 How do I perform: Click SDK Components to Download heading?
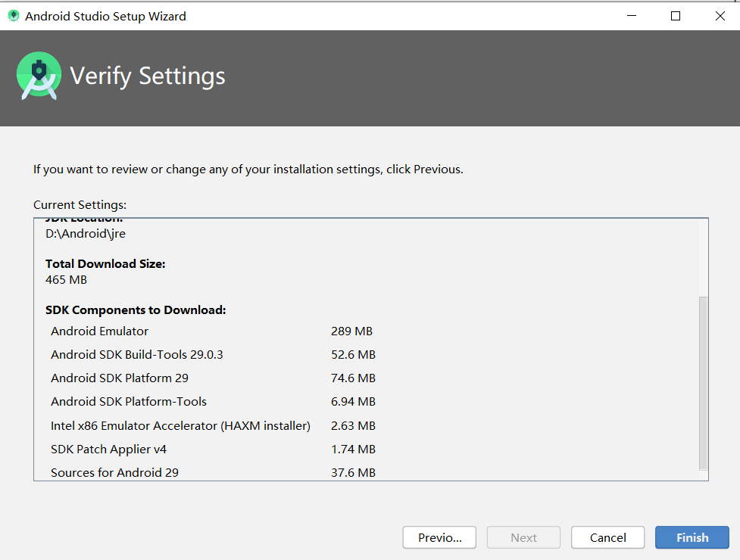[136, 310]
